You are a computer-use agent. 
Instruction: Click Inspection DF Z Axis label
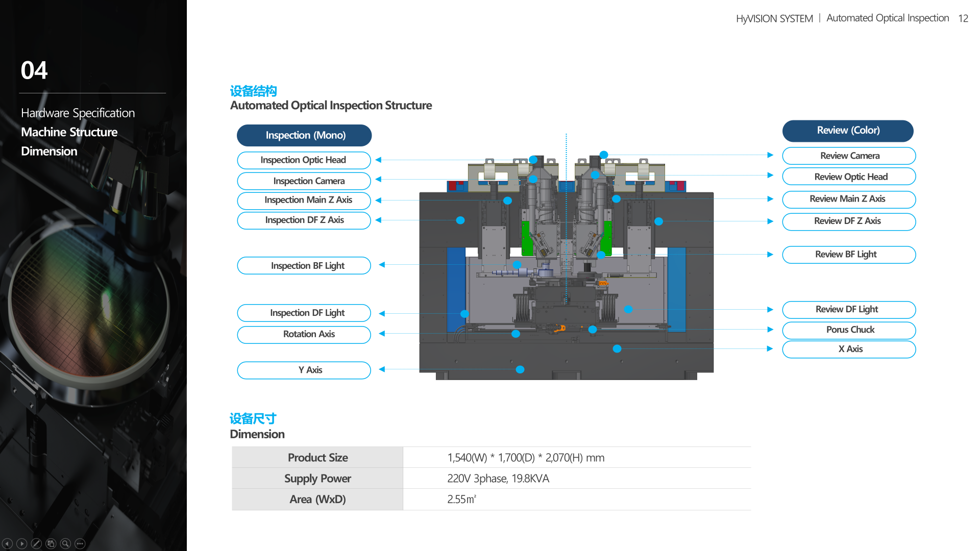coord(304,220)
